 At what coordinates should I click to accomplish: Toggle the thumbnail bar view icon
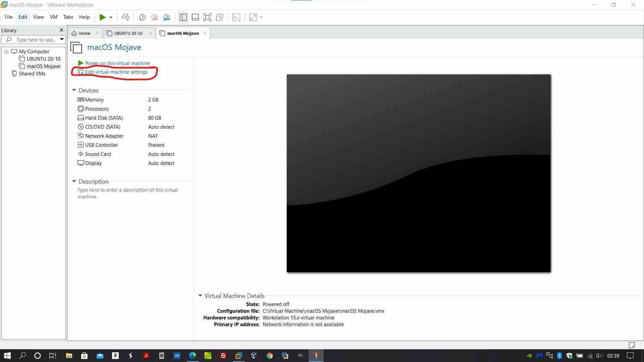point(195,17)
